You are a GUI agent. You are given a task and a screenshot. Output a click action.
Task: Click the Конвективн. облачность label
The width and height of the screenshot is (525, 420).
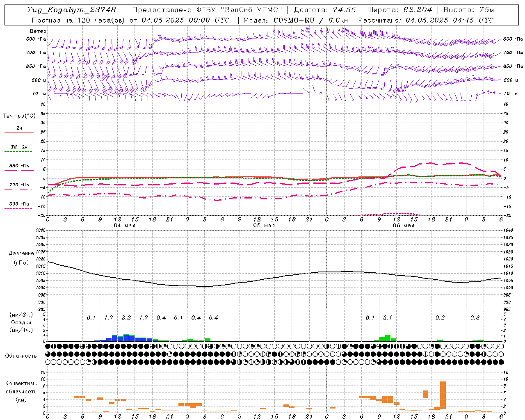(x=21, y=387)
